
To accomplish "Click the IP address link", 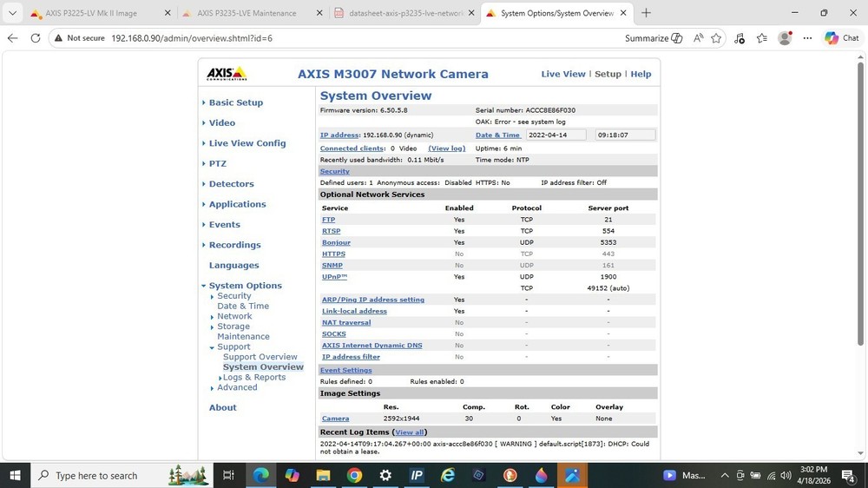I will (x=339, y=135).
